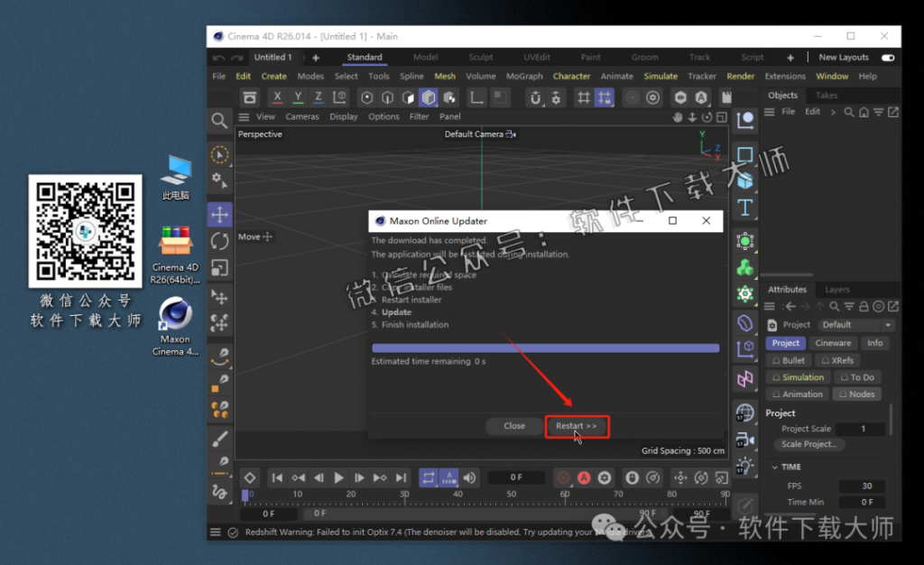Toggle loop playback mode

pyautogui.click(x=428, y=478)
